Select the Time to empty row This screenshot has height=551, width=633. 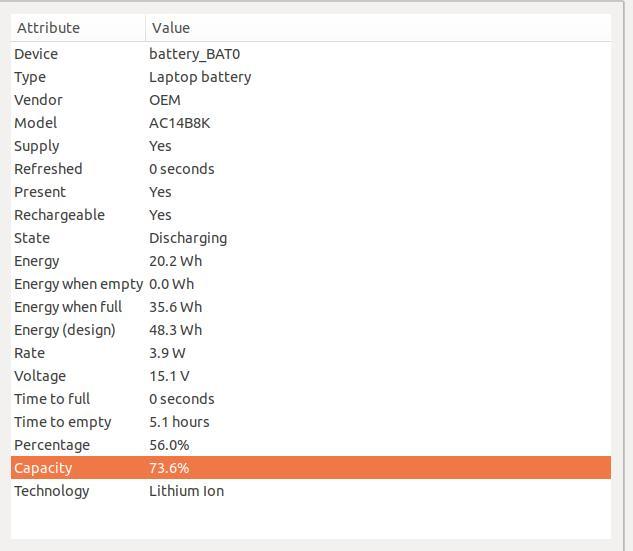coord(311,422)
